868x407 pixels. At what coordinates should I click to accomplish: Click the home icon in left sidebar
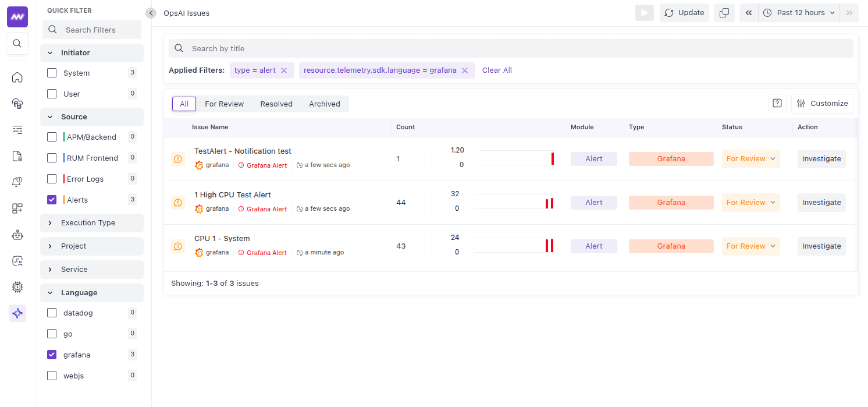(17, 77)
